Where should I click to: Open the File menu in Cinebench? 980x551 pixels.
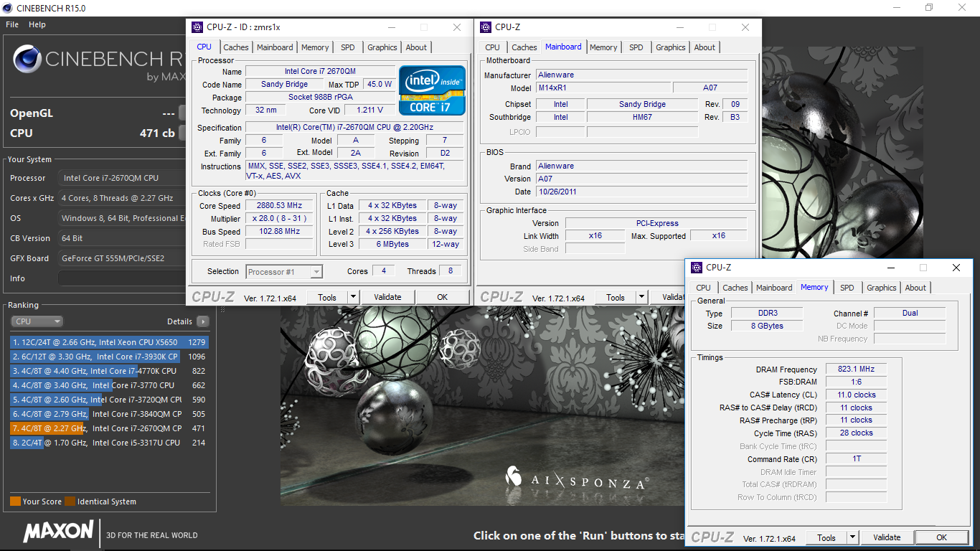click(x=12, y=24)
